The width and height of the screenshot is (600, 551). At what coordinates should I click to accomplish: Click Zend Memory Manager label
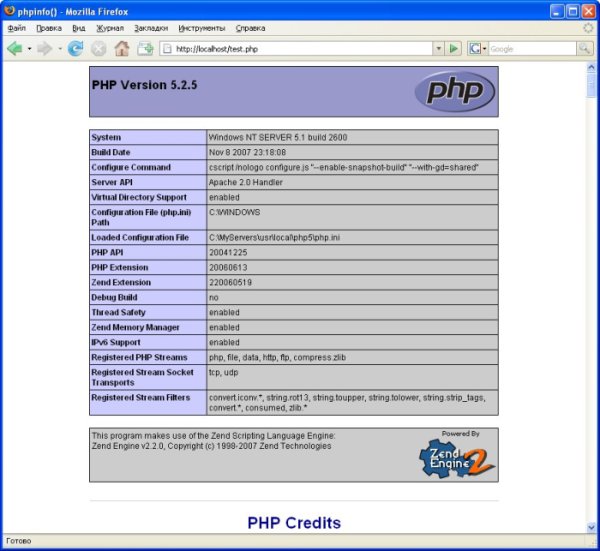click(x=135, y=327)
